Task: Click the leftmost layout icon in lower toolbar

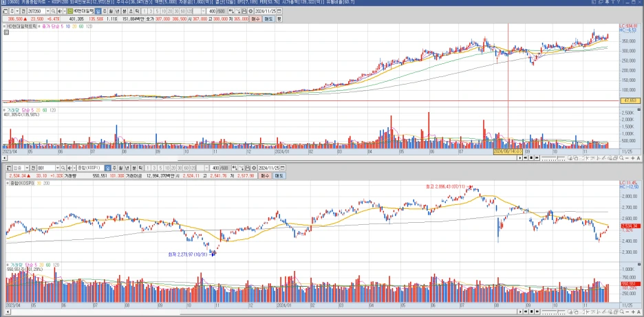Action: click(x=9, y=168)
